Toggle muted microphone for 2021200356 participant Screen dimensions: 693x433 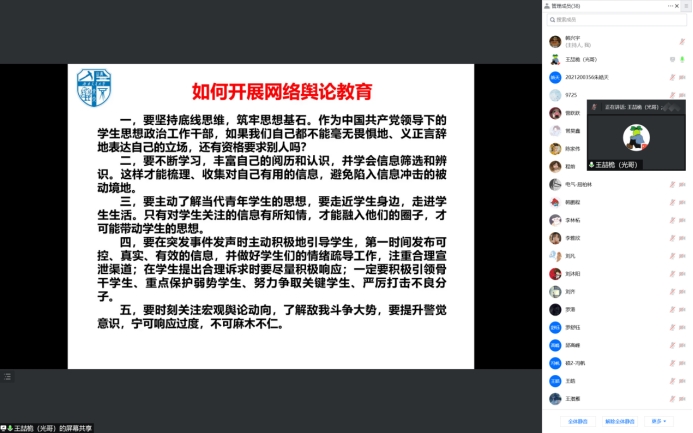point(671,77)
